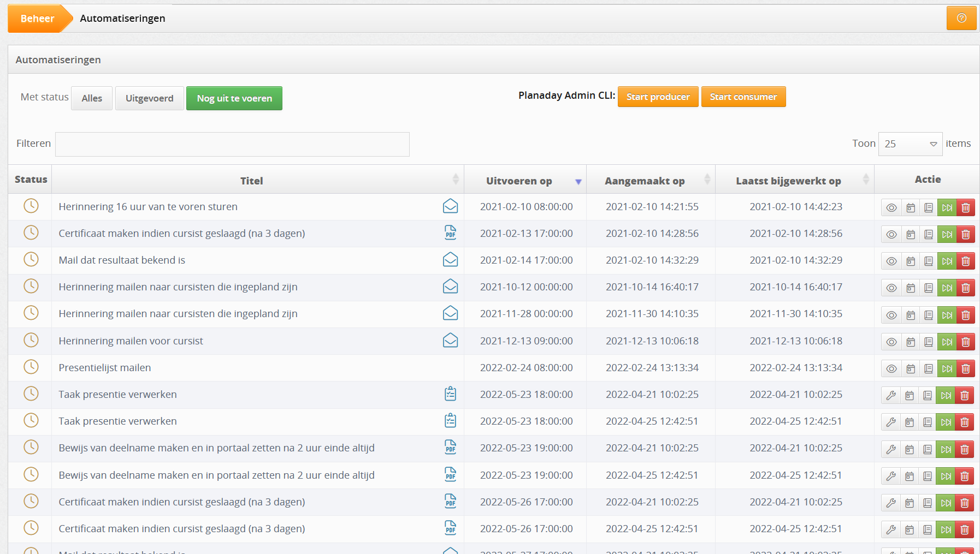Click date 2021-12-13 09:00:00 cell
Viewport: 980px width, 554px height.
tap(527, 341)
